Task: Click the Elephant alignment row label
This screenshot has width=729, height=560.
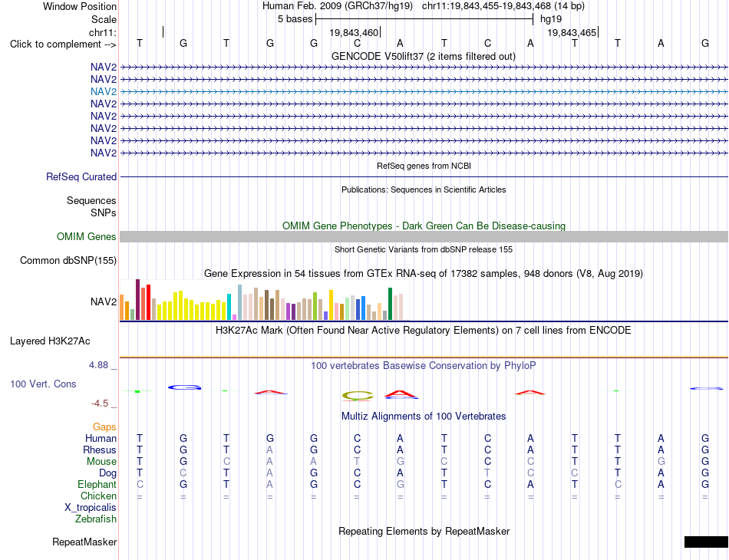Action: point(97,484)
